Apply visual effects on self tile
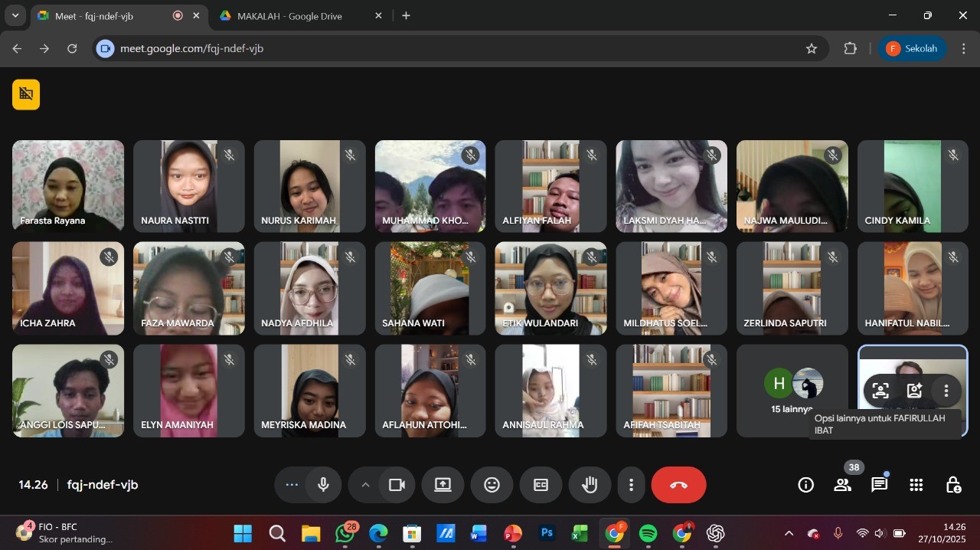The image size is (980, 550). coord(914,391)
